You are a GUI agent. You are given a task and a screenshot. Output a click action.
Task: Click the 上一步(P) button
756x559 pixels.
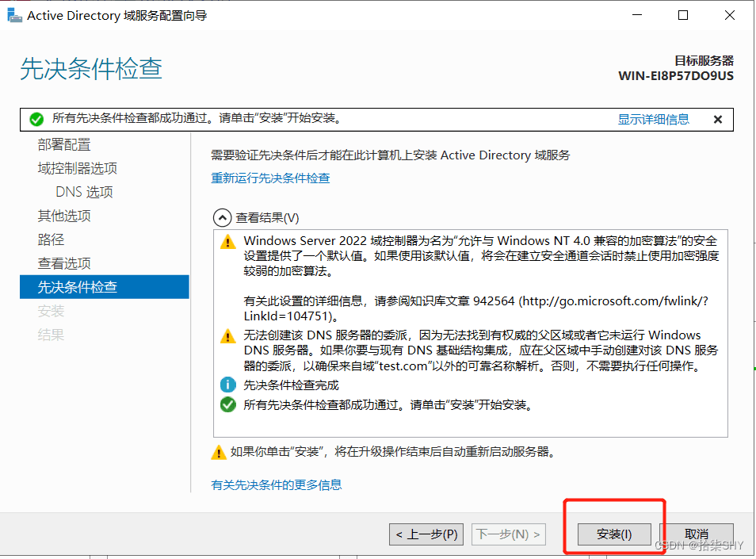[426, 534]
